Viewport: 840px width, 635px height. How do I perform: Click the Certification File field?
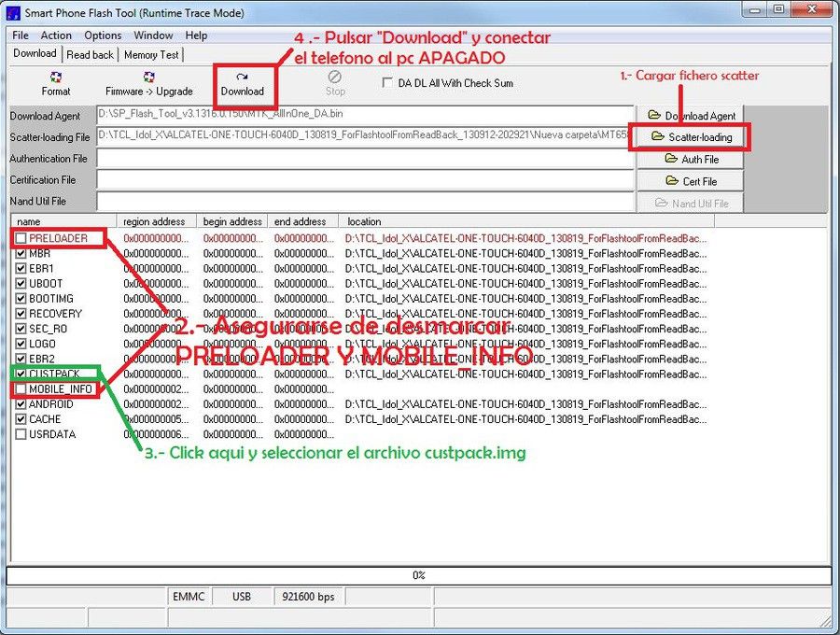coord(365,180)
